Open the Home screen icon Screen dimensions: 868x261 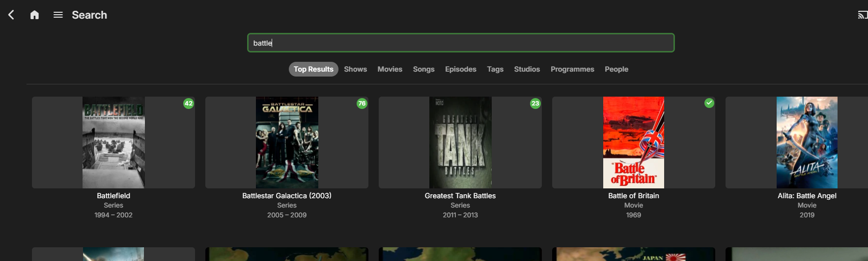click(x=34, y=15)
